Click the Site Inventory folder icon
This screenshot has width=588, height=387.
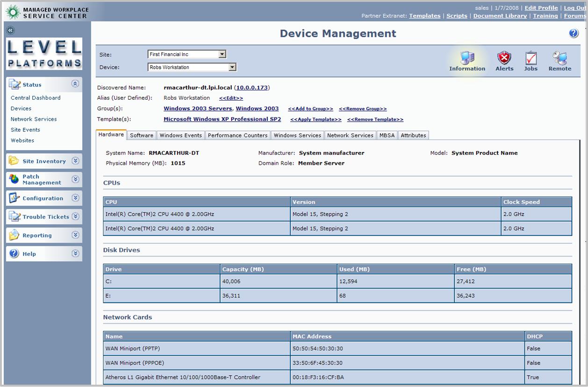click(14, 161)
